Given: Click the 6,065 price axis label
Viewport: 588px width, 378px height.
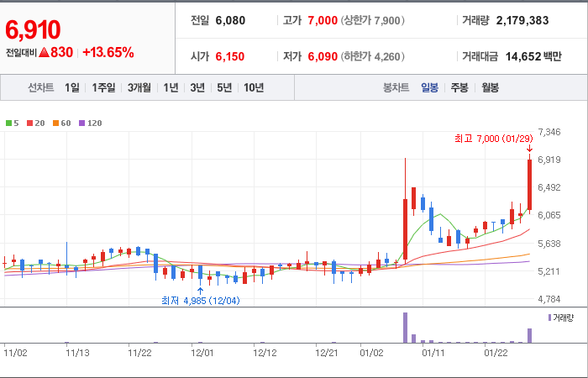Looking at the screenshot, I should pos(549,215).
